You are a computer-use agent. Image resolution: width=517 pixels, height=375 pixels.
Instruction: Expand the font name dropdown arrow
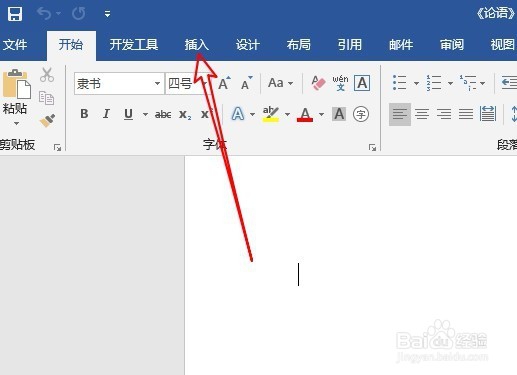[157, 83]
